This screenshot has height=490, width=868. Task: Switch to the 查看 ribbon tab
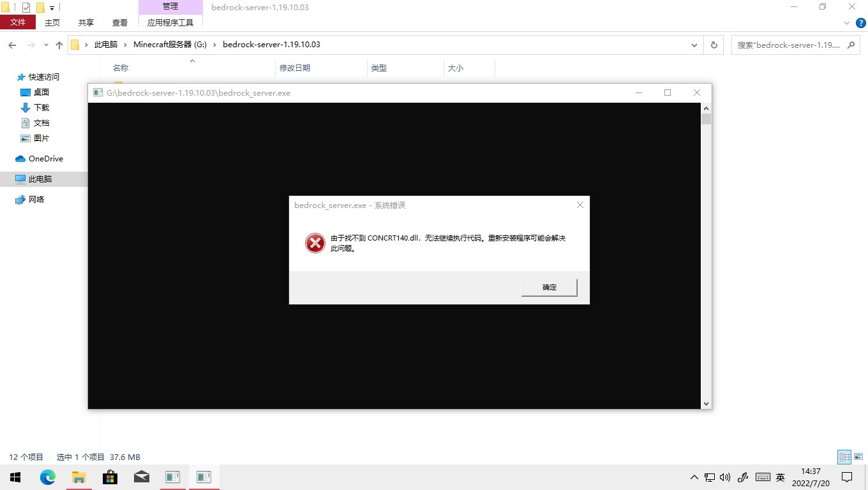tap(120, 22)
